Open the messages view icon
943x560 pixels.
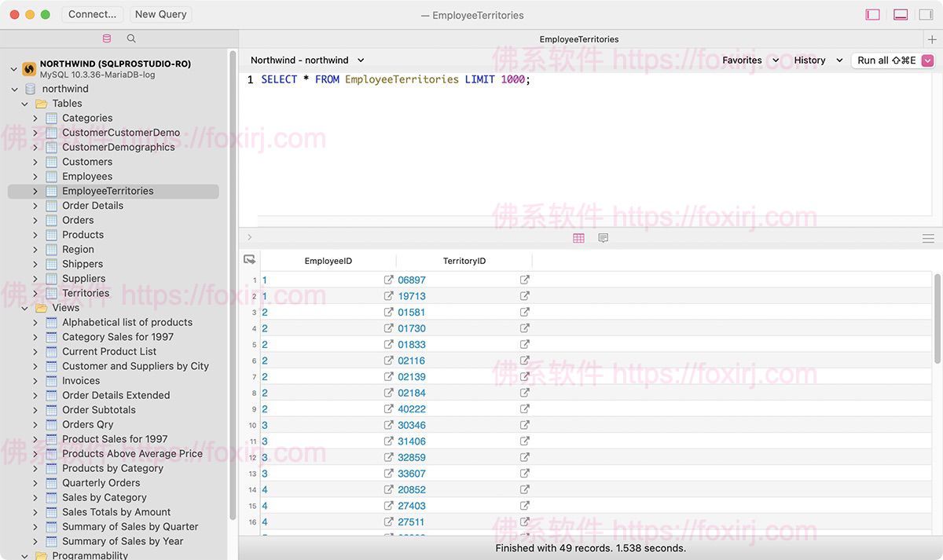point(603,238)
